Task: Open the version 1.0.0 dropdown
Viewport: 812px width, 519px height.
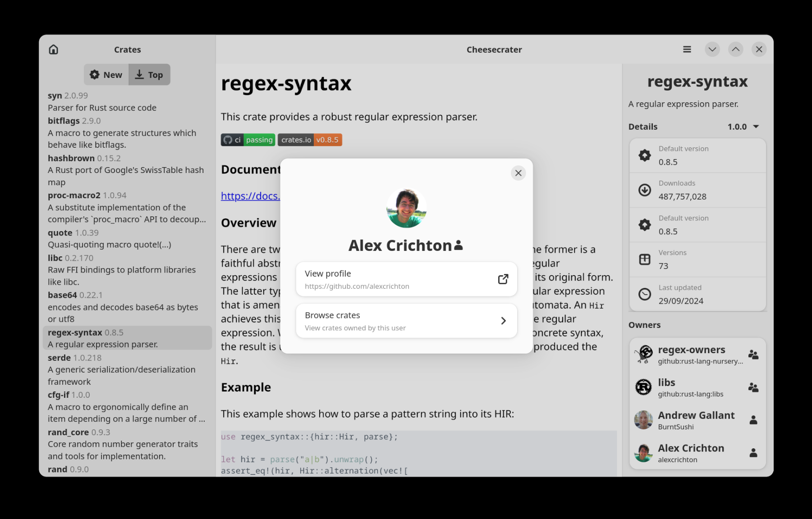Action: (x=743, y=127)
